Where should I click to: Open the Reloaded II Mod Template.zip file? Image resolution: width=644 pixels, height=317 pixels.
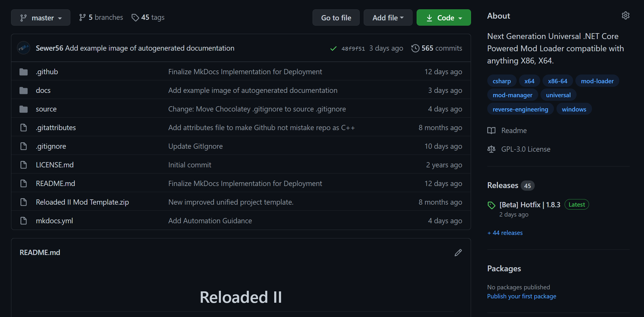[x=82, y=202]
